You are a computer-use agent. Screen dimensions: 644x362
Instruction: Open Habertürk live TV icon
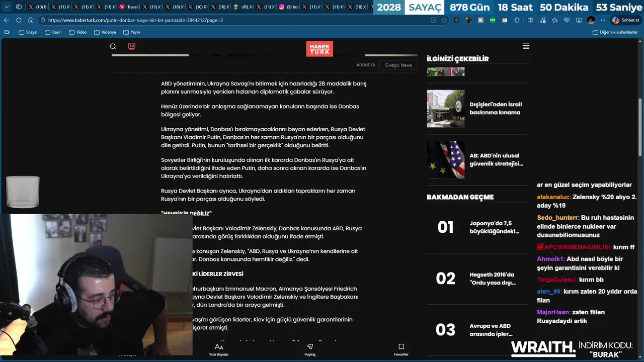click(131, 46)
